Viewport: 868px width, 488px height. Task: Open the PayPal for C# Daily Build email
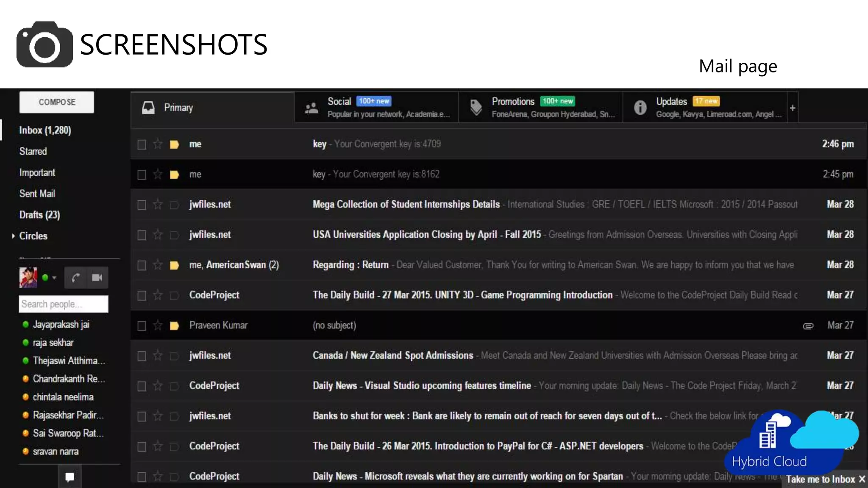click(478, 446)
